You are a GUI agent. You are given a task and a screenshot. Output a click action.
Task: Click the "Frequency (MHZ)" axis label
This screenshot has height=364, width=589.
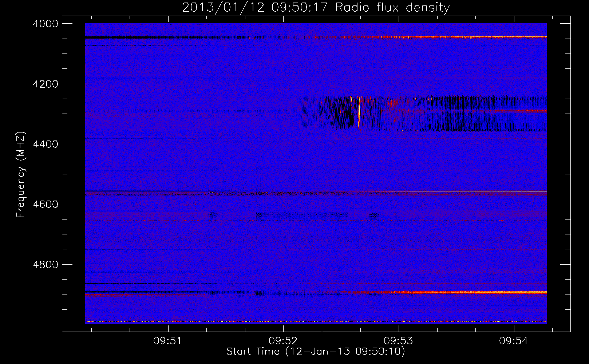pyautogui.click(x=21, y=175)
